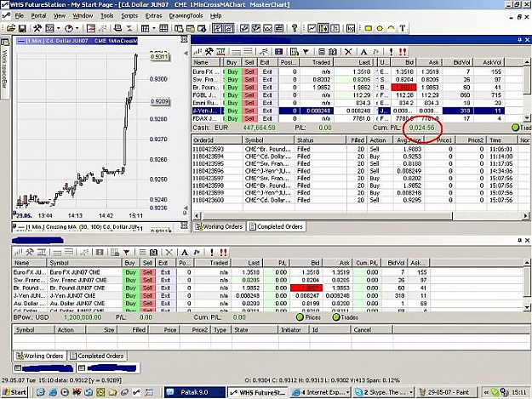Click the horizontal scrollbar of the upper orders table
Image resolution: width=532 pixels, height=399 pixels.
click(x=328, y=215)
